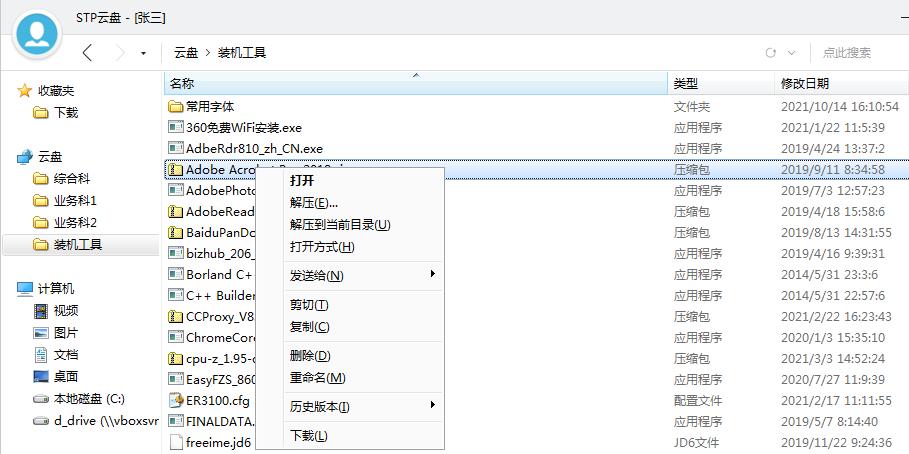Image resolution: width=909 pixels, height=454 pixels.
Task: Click the 图片 library icon
Action: 41,333
